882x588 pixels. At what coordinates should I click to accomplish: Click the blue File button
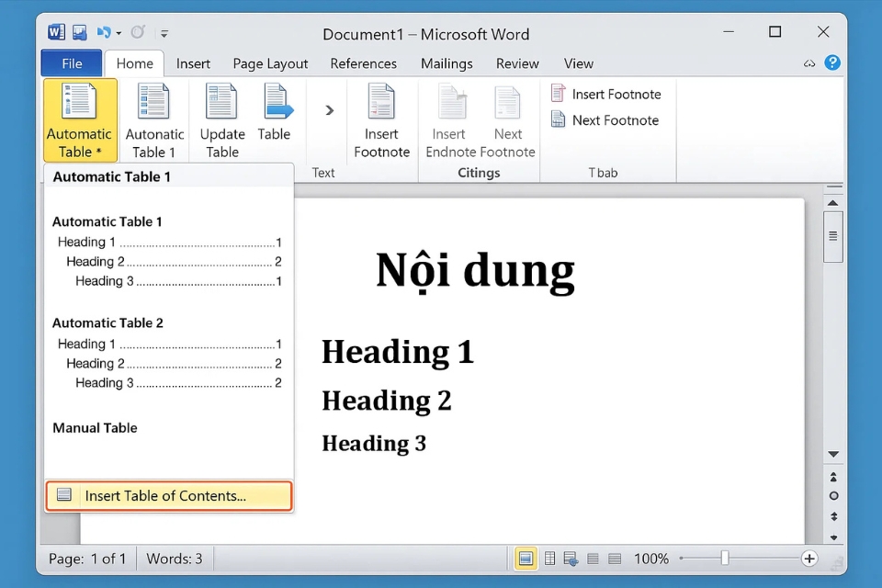(71, 63)
